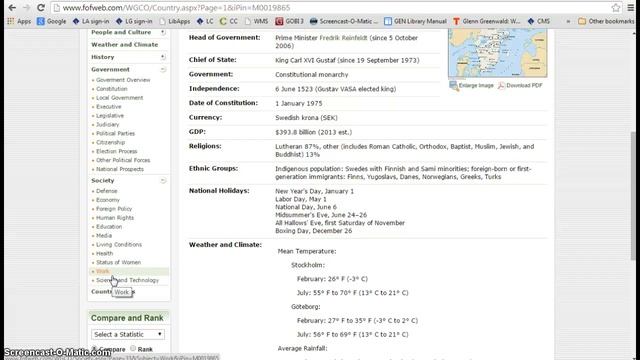This screenshot has width=640, height=360.
Task: Open the Election Process link
Action: click(x=116, y=151)
